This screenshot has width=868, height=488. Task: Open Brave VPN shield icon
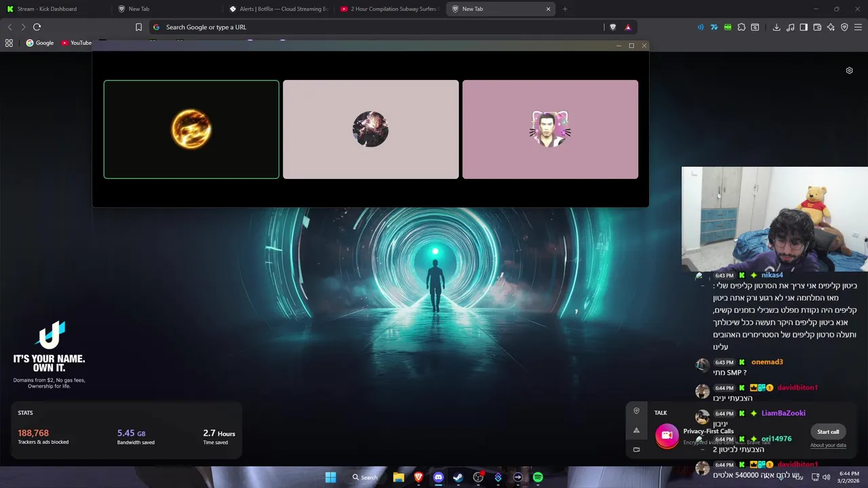[x=844, y=27]
